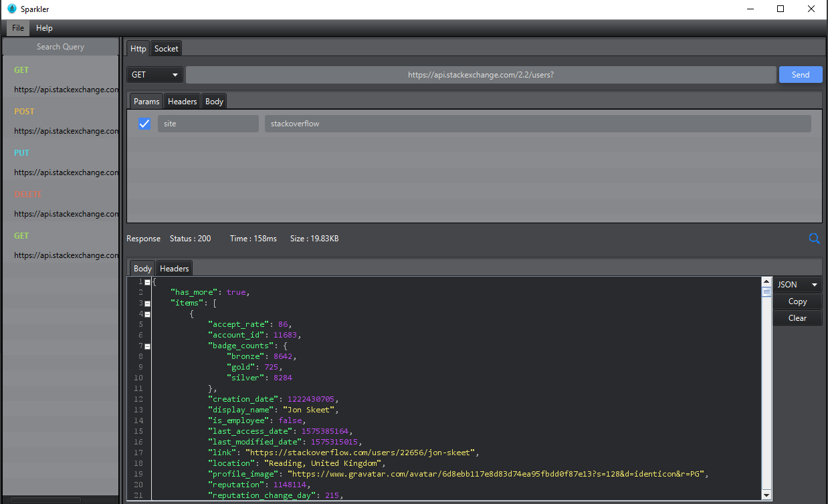
Task: Select the request Body tab
Action: tap(214, 101)
